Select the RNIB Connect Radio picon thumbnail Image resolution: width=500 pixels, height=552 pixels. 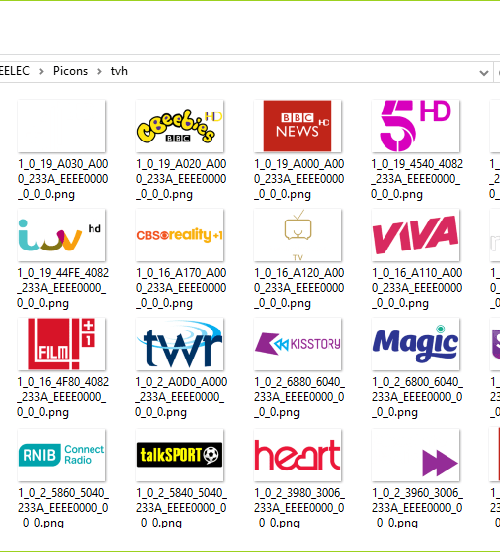[62, 455]
